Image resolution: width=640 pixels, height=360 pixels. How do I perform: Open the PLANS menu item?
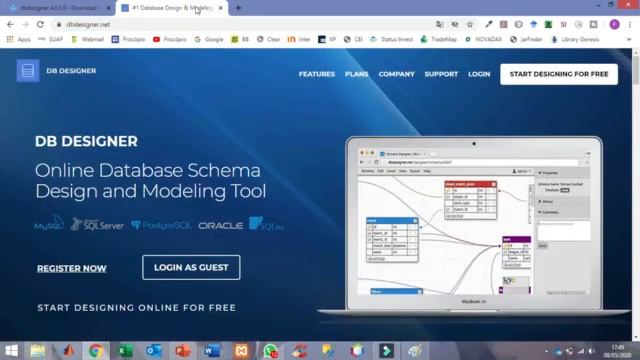click(356, 74)
